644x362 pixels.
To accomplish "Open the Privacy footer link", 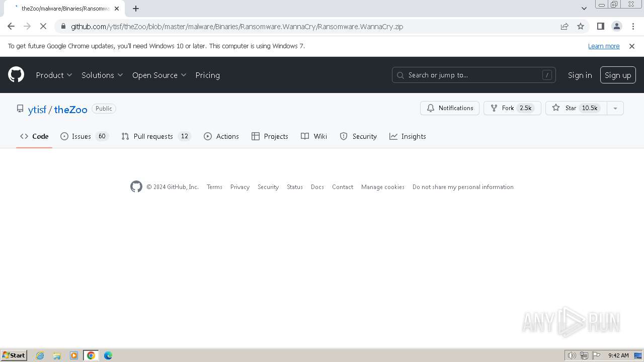I will [240, 187].
